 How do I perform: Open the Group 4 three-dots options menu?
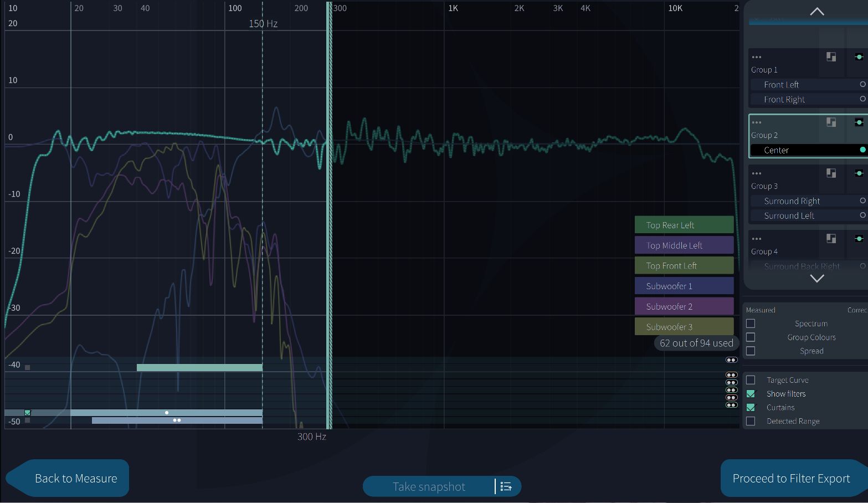[x=757, y=239]
